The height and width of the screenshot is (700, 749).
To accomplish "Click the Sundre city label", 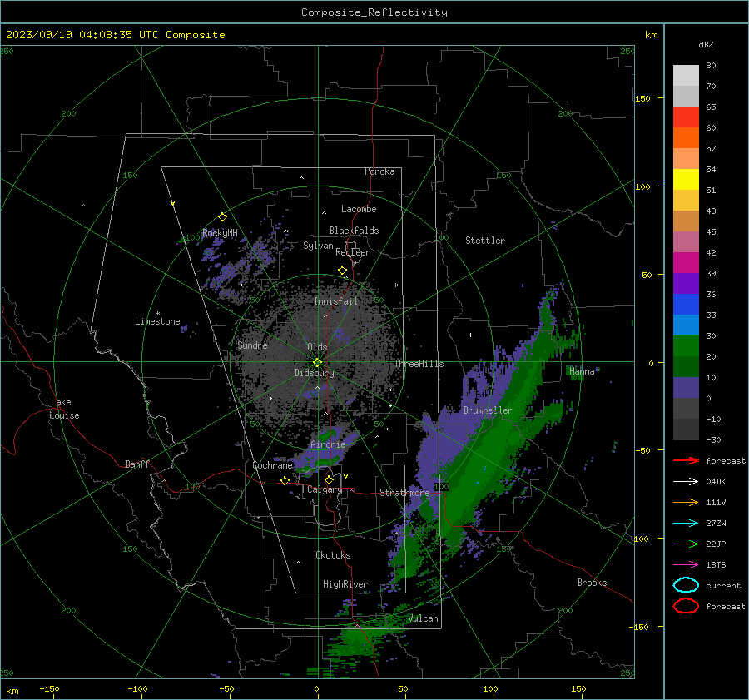I will pos(253,345).
